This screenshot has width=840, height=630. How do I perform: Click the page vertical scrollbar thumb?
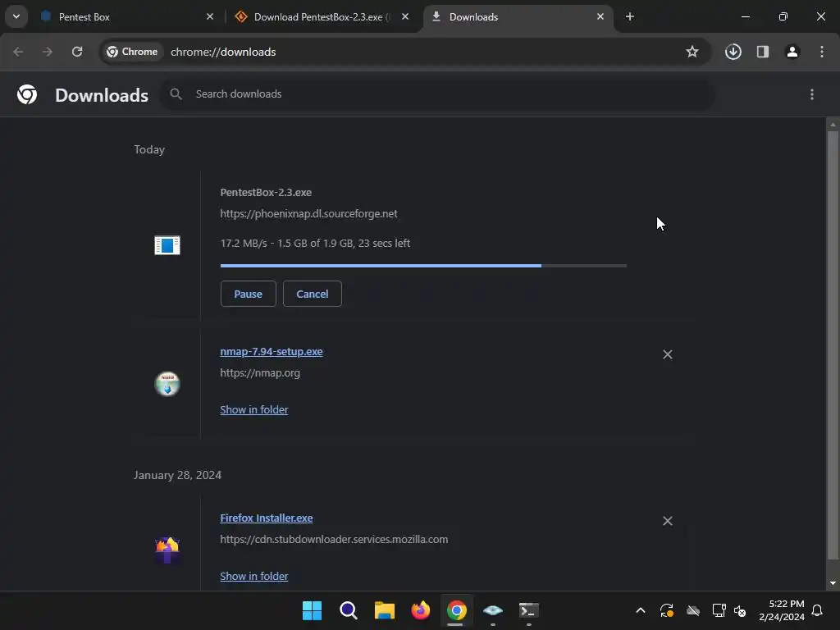[833, 344]
